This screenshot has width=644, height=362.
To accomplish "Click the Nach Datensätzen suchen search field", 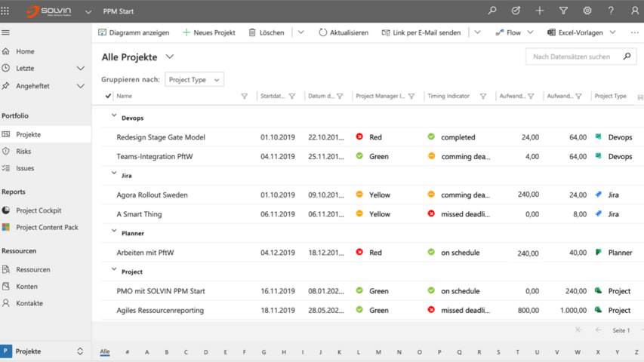I will pos(572,57).
